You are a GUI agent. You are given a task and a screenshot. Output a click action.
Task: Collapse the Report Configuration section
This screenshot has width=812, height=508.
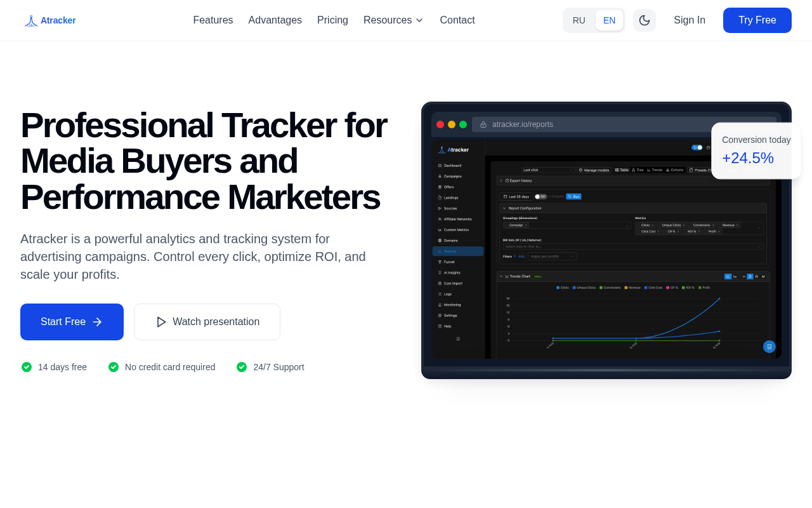633,208
